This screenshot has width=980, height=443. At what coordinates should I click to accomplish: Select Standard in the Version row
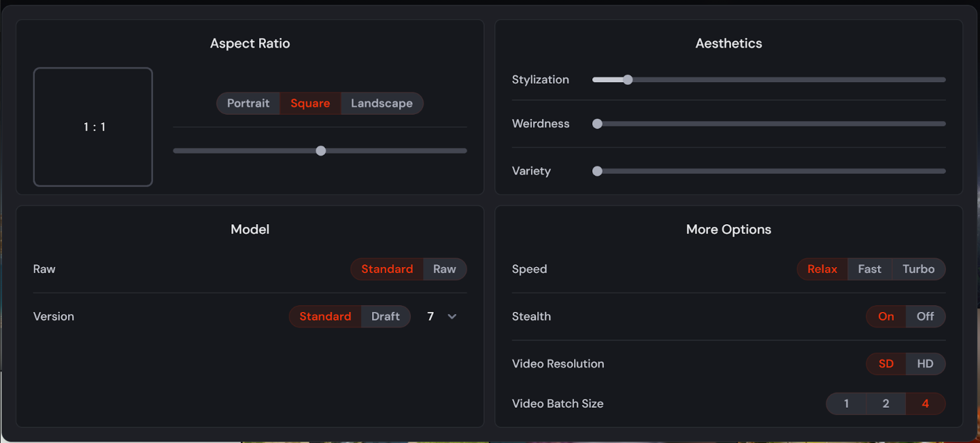pyautogui.click(x=325, y=317)
